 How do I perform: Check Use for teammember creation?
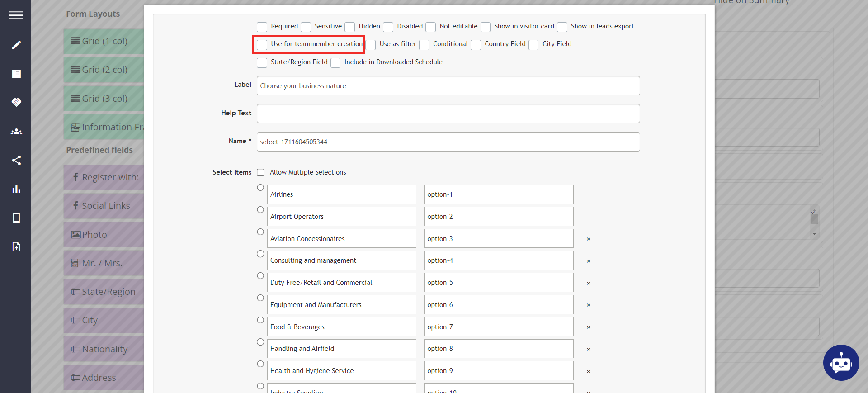coord(262,44)
